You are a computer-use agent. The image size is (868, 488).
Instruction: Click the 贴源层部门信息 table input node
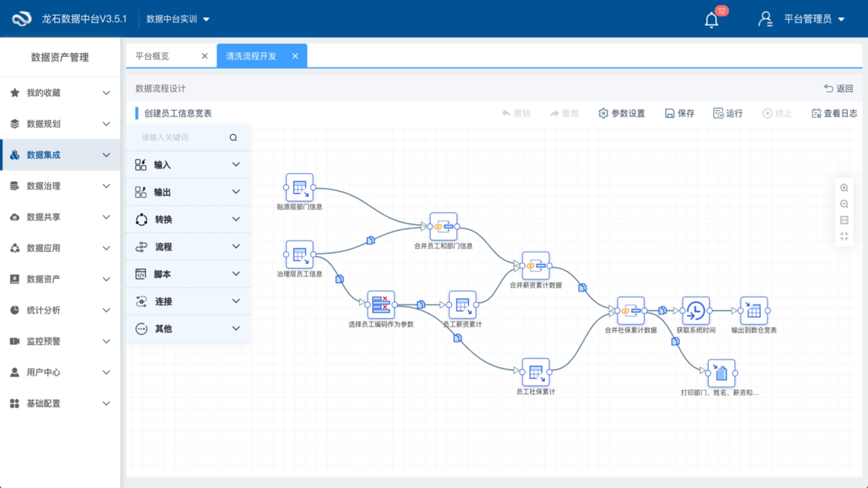(299, 188)
